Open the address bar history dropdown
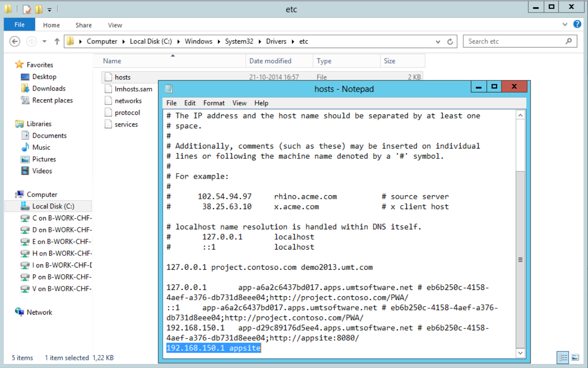This screenshot has width=588, height=368. pyautogui.click(x=438, y=41)
